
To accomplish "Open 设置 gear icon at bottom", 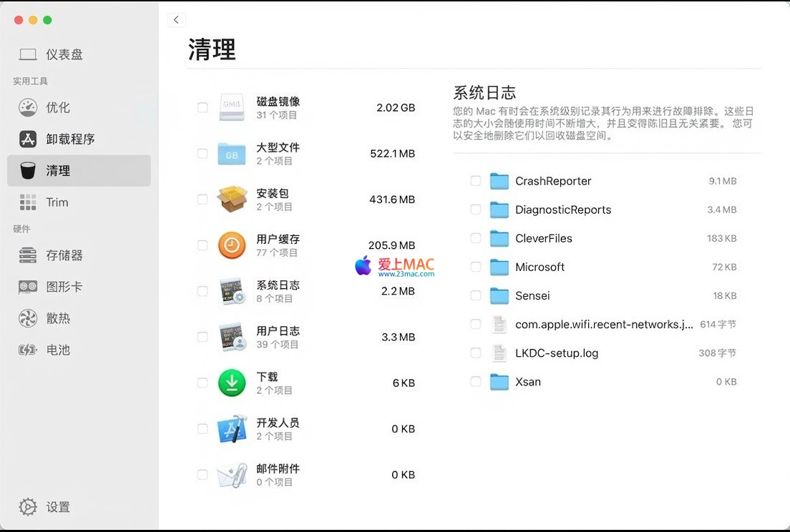I will 28,507.
